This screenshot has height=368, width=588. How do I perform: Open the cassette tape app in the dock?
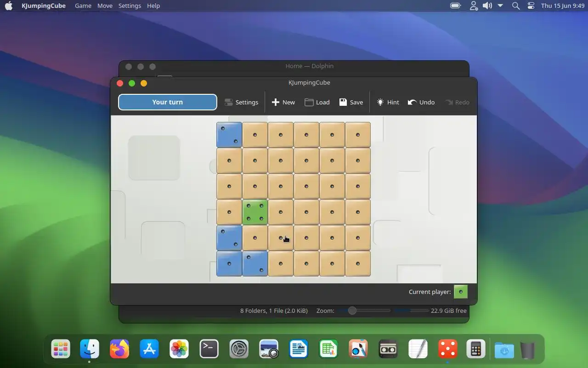pyautogui.click(x=388, y=349)
